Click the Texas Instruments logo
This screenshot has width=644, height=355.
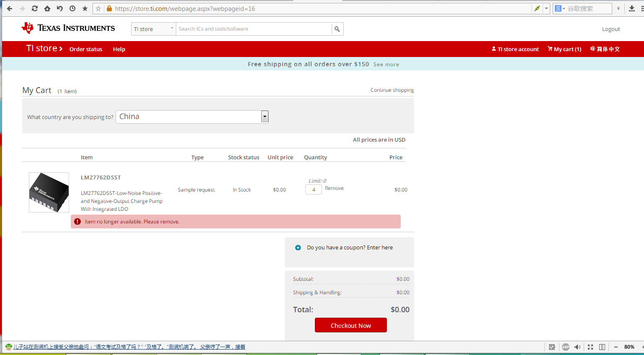(x=68, y=28)
